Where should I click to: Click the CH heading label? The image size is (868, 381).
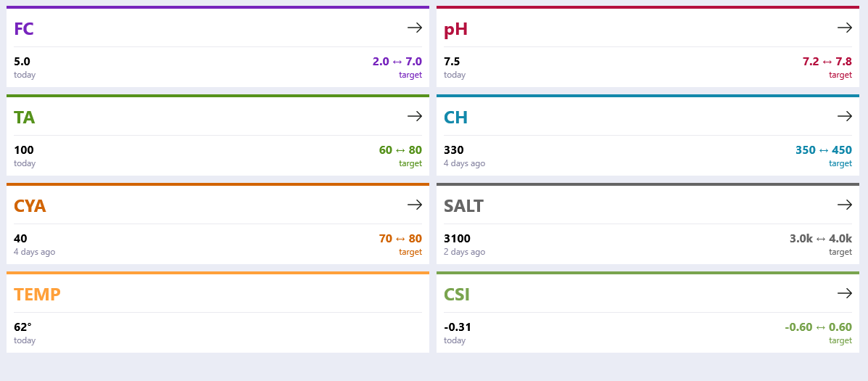click(x=455, y=117)
